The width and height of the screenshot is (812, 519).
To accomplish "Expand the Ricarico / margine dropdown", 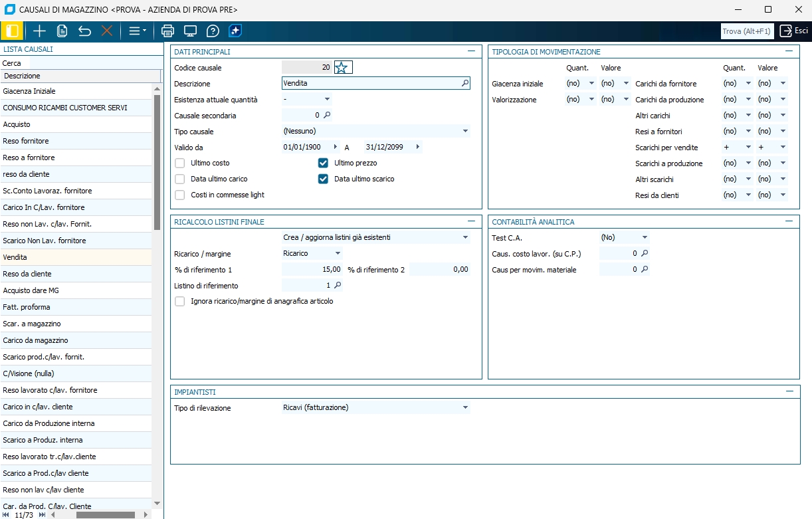I will pyautogui.click(x=338, y=253).
